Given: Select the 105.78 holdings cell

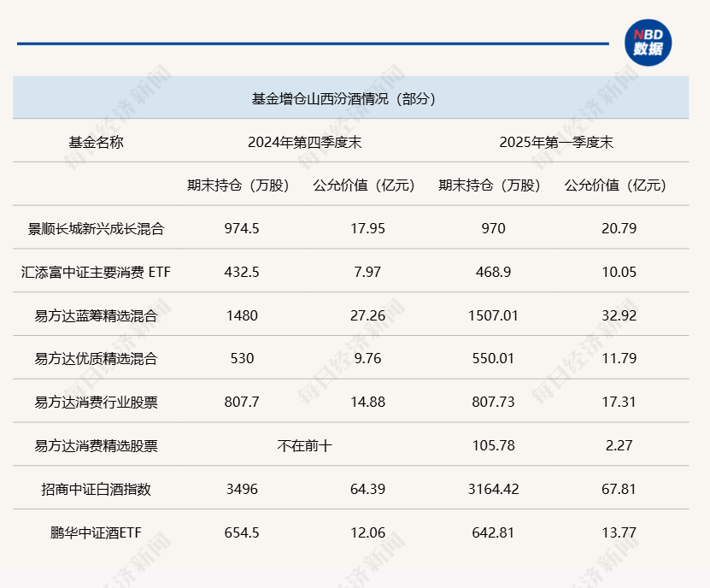Looking at the screenshot, I should [494, 445].
